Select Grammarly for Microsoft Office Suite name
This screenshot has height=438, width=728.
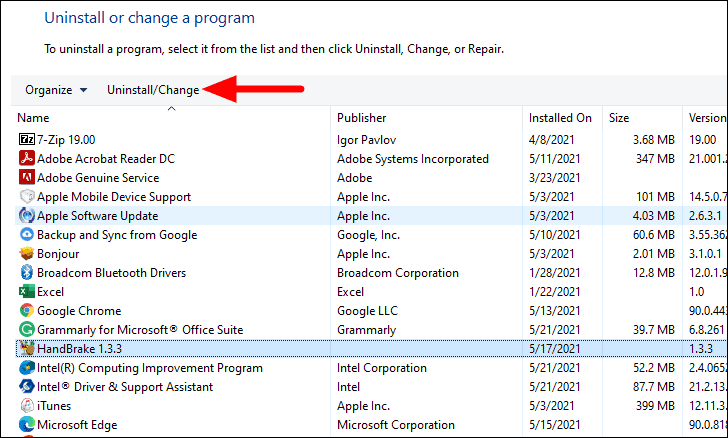click(140, 330)
